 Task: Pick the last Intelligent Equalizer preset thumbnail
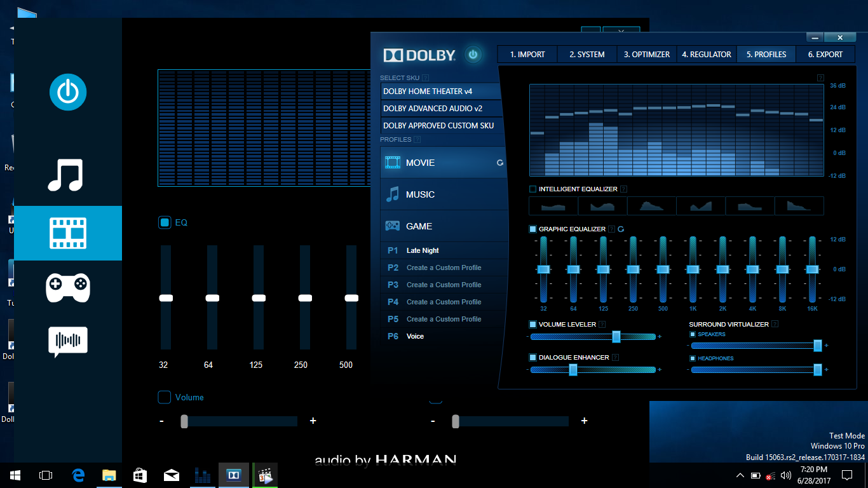tap(799, 206)
